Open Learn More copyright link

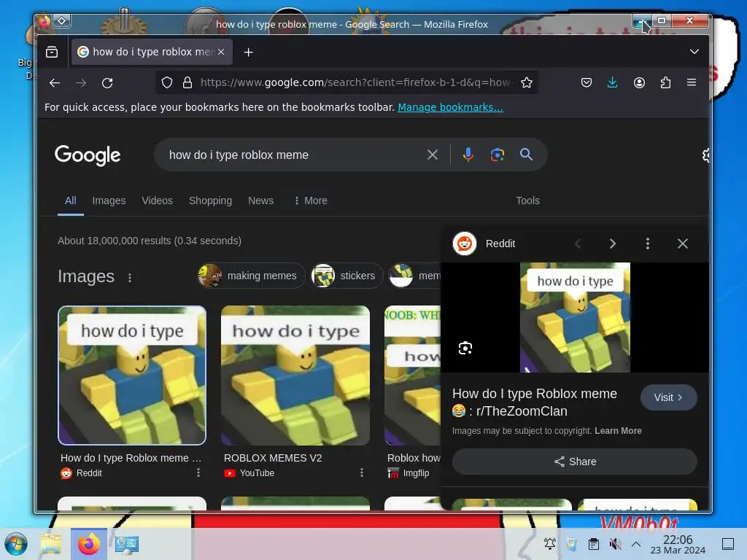pyautogui.click(x=618, y=431)
